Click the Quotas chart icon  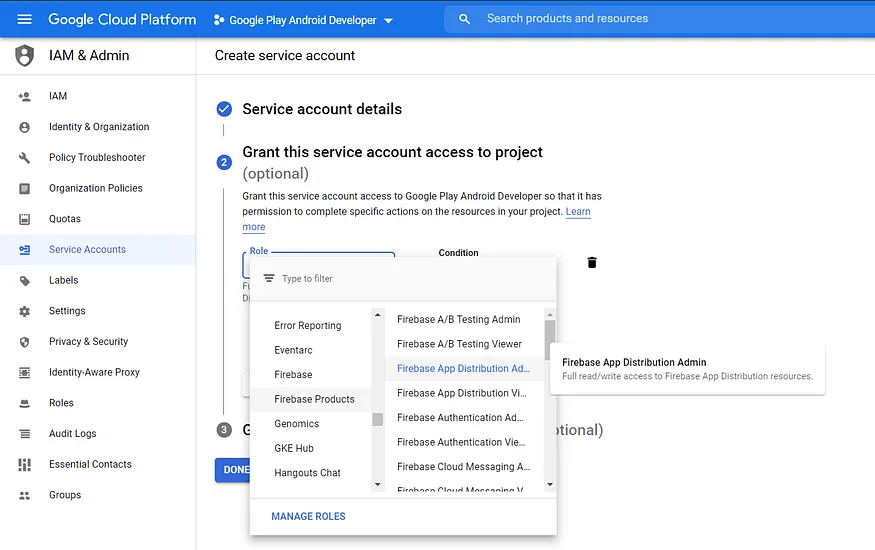[x=25, y=219]
